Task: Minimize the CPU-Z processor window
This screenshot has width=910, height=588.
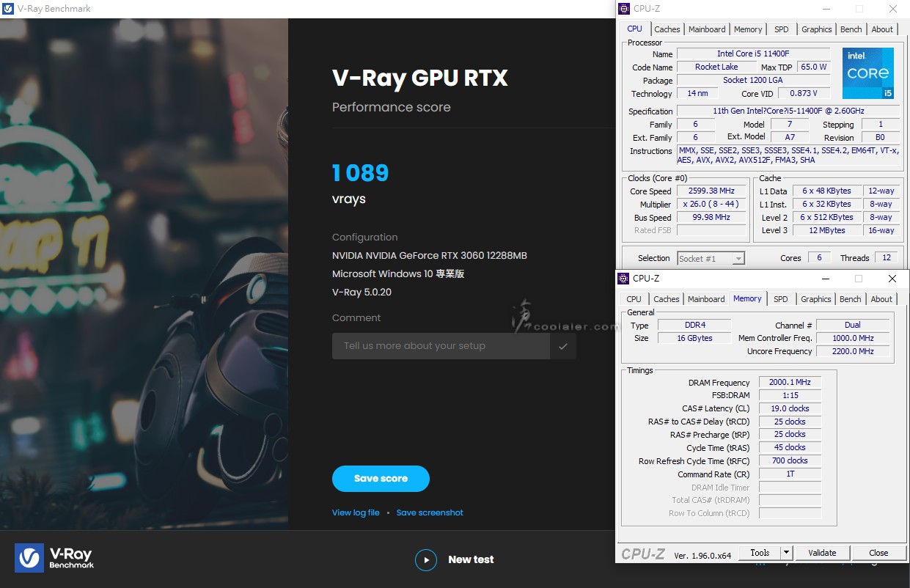Action: [x=826, y=9]
